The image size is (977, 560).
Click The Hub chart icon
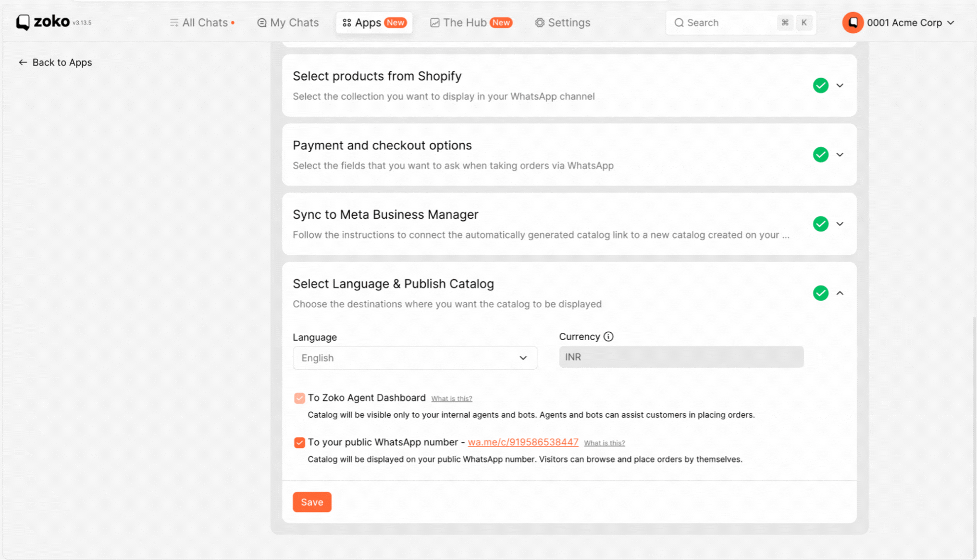point(435,22)
